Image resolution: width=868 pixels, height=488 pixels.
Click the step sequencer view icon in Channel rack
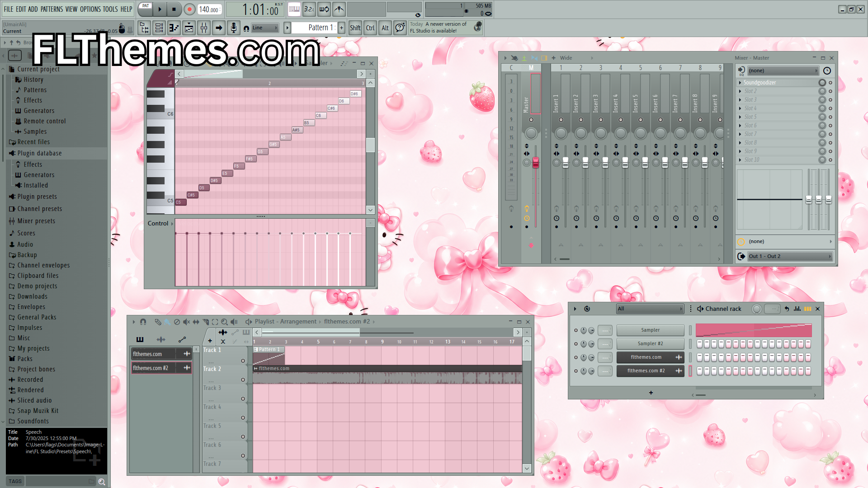[x=807, y=309]
